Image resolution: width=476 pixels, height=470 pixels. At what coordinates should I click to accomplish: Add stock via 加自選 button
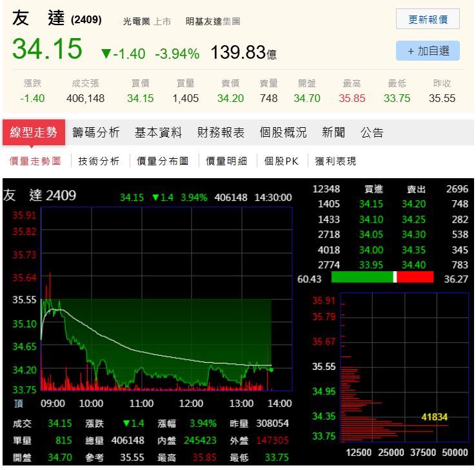pos(428,51)
